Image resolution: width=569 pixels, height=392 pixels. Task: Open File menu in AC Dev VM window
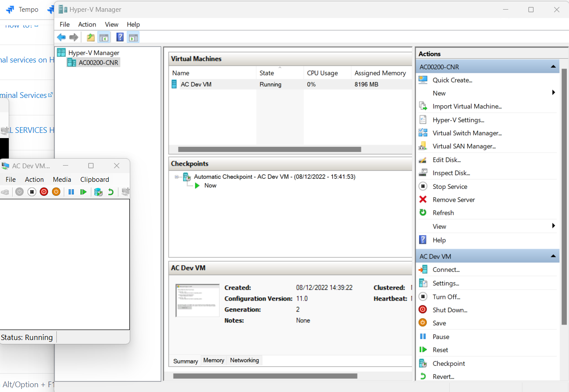pyautogui.click(x=10, y=180)
